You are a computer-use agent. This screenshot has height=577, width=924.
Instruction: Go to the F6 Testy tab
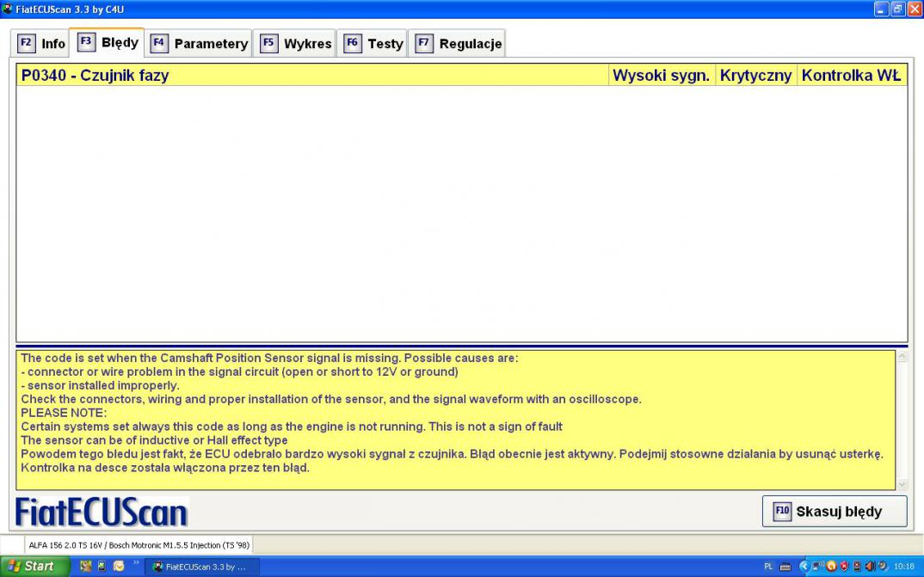pos(373,44)
